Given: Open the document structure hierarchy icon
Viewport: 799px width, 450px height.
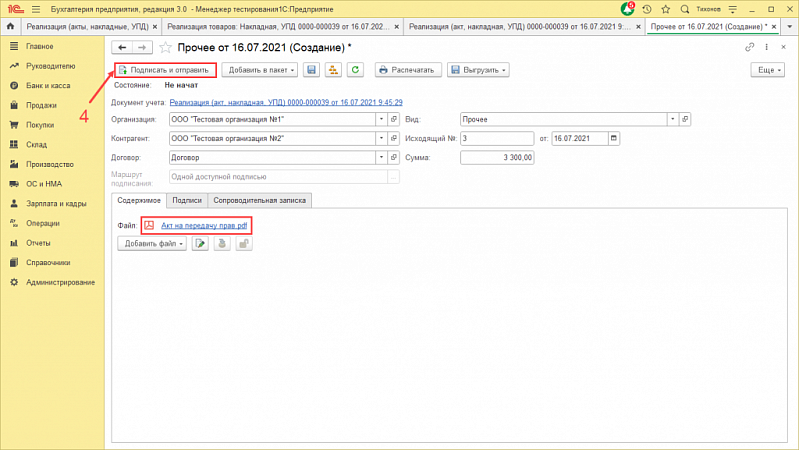Looking at the screenshot, I should click(333, 70).
